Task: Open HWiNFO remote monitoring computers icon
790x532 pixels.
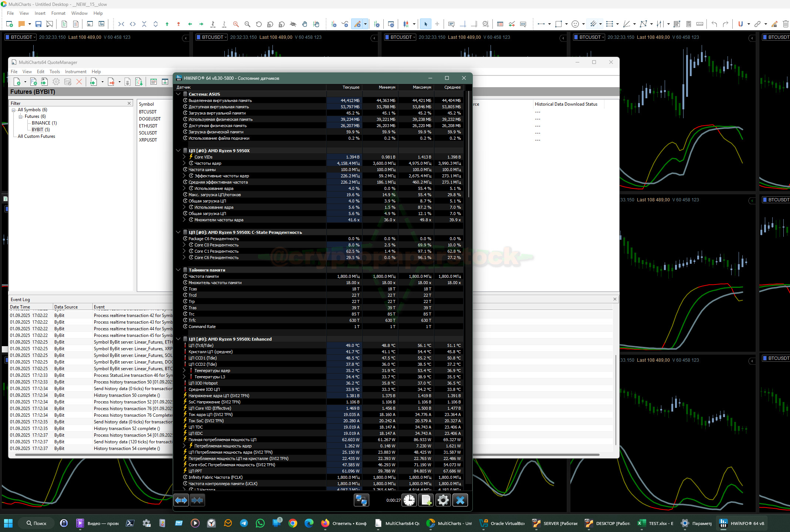Action: (361, 500)
